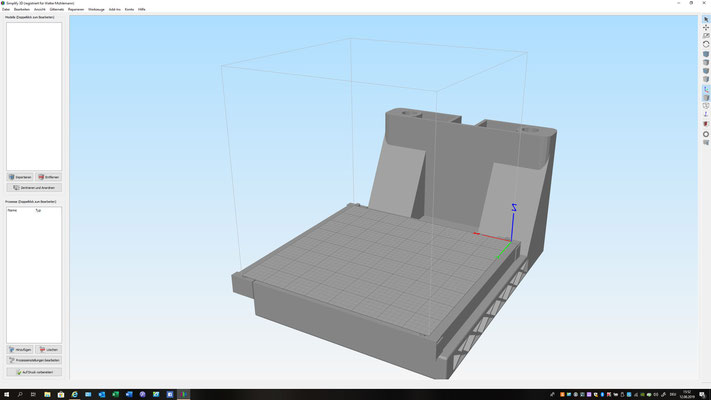Click the Name column header in process list
711x400 pixels.
coord(13,211)
